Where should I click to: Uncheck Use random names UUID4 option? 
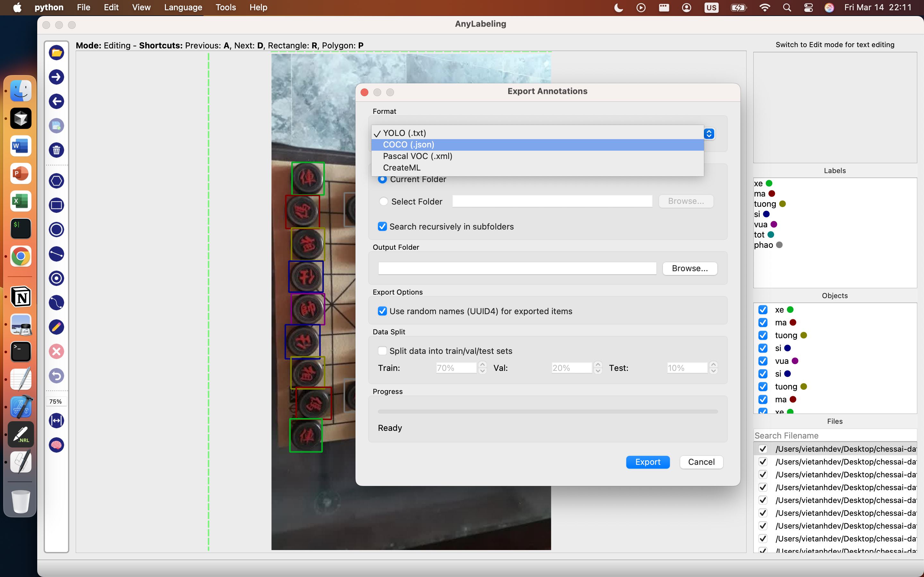(382, 311)
